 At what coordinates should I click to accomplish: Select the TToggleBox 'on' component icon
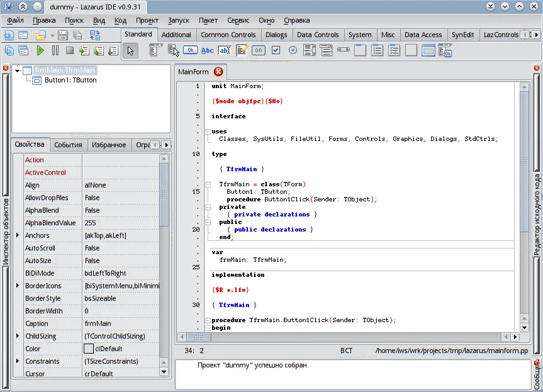click(259, 50)
